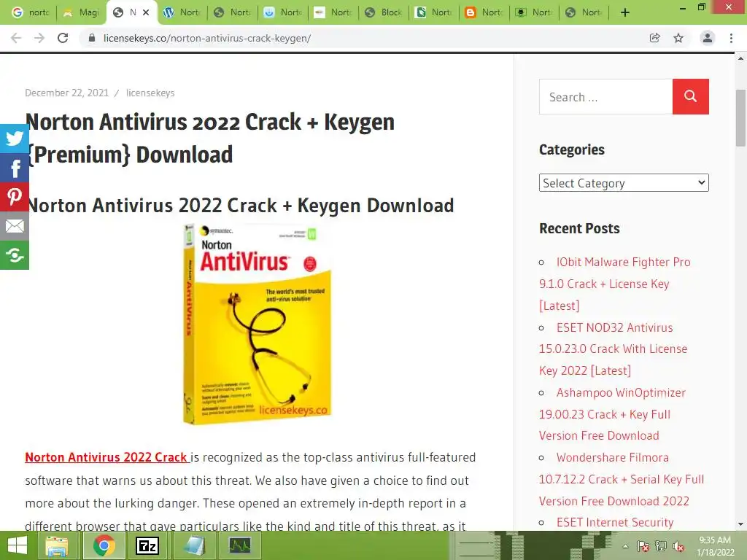Go back to previous page
The image size is (747, 560).
pyautogui.click(x=16, y=38)
